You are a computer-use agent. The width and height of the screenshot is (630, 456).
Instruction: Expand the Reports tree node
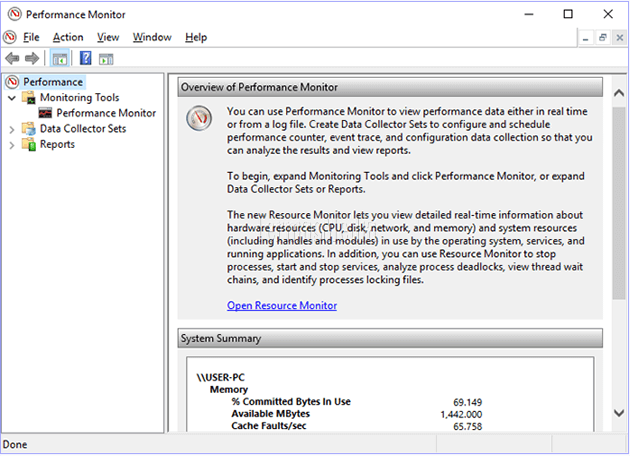[x=12, y=145]
